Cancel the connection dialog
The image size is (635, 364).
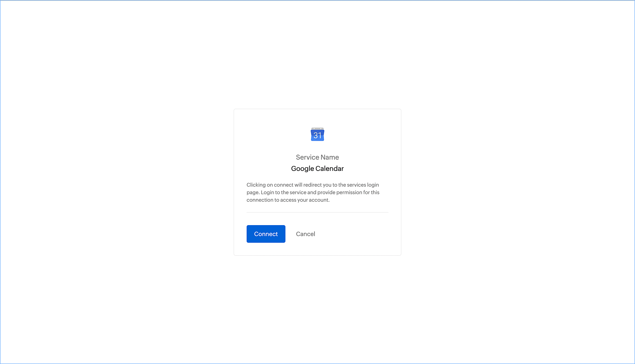click(x=305, y=234)
